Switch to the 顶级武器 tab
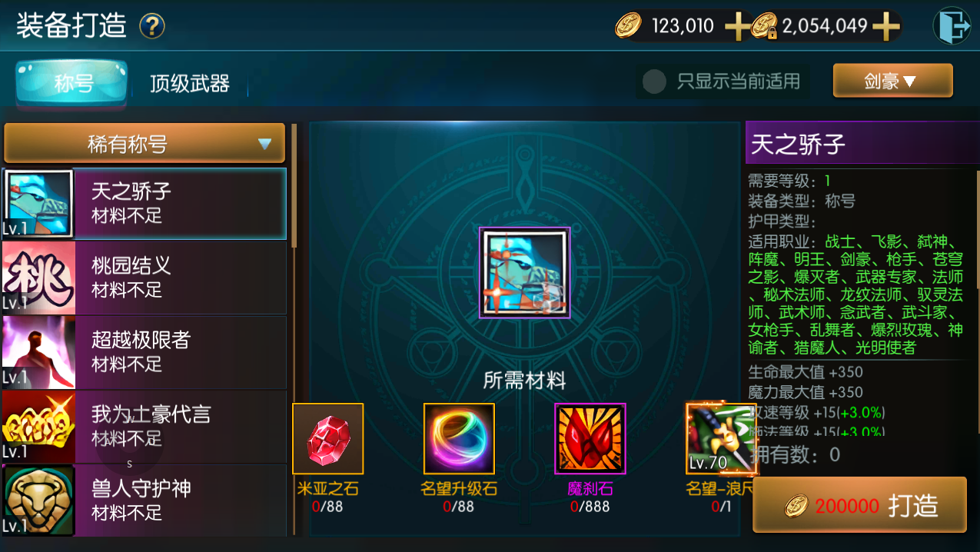980x552 pixels. 190,83
